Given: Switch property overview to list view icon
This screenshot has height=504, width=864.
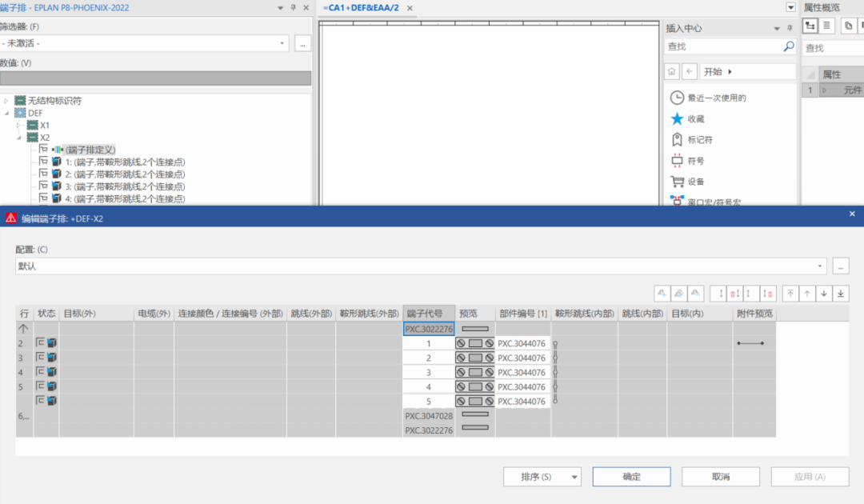Looking at the screenshot, I should 826,26.
